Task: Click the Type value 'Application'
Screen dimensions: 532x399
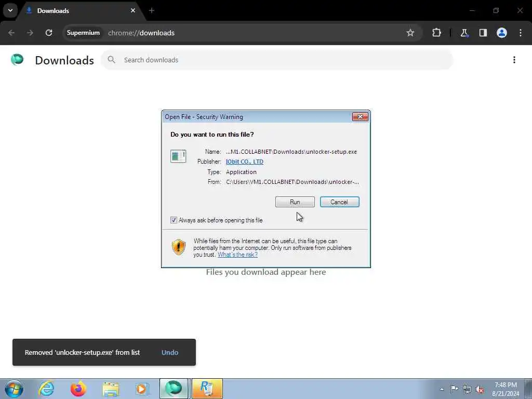Action: pyautogui.click(x=241, y=172)
